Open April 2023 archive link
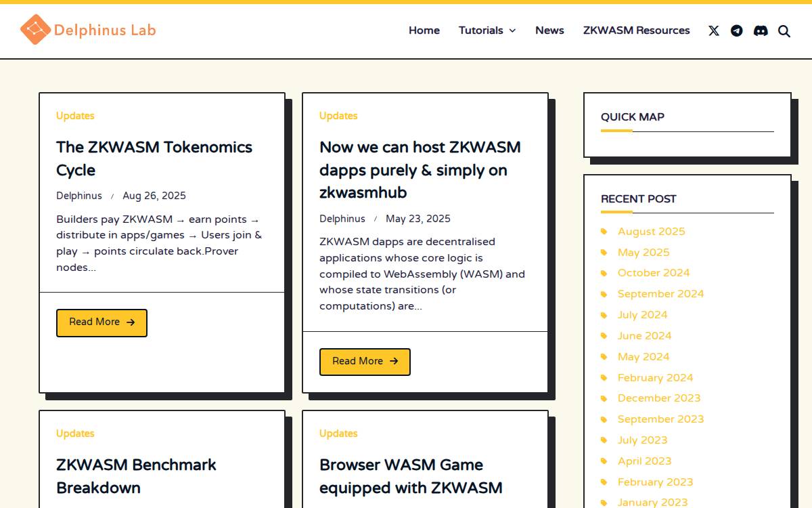 pos(645,461)
